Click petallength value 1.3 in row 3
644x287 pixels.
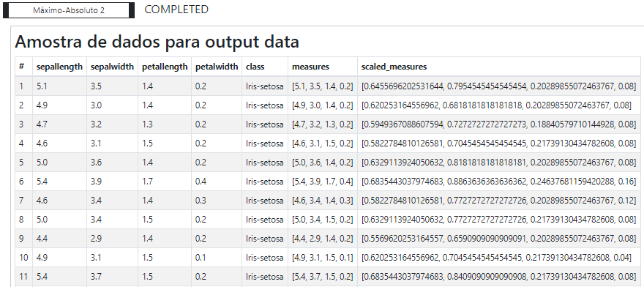click(165, 124)
